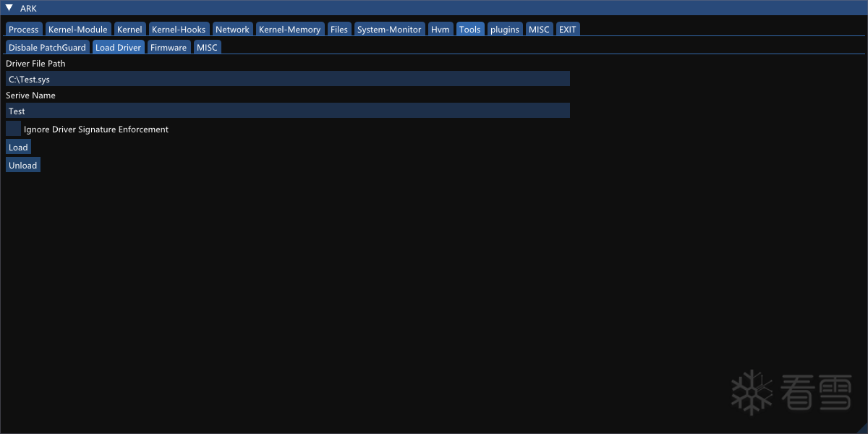Click the ARK title text
Screen dimensions: 868x434
point(28,9)
